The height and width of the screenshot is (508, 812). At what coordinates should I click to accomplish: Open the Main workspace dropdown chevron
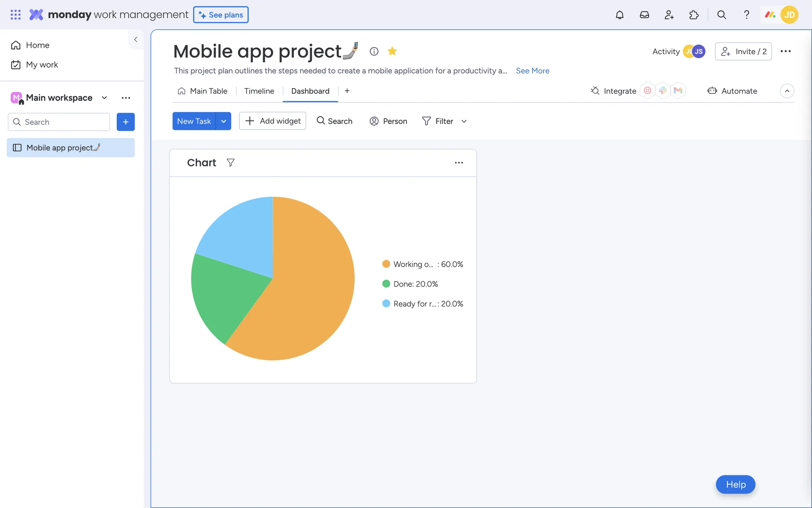pos(104,98)
